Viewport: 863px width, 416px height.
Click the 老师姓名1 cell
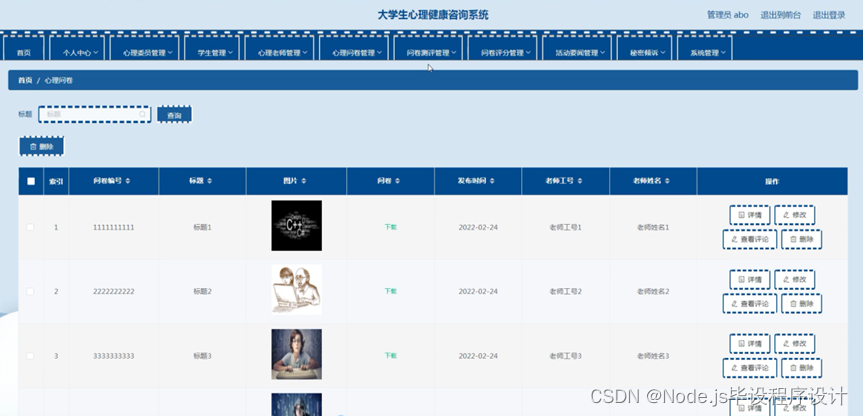(x=653, y=227)
